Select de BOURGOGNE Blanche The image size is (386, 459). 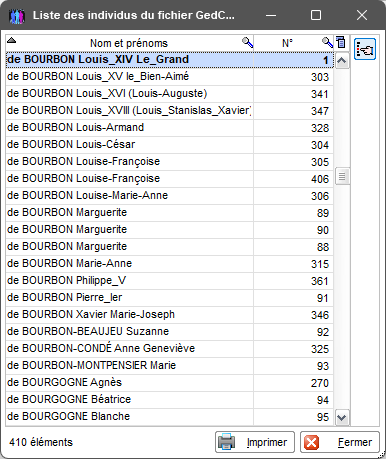pos(169,417)
